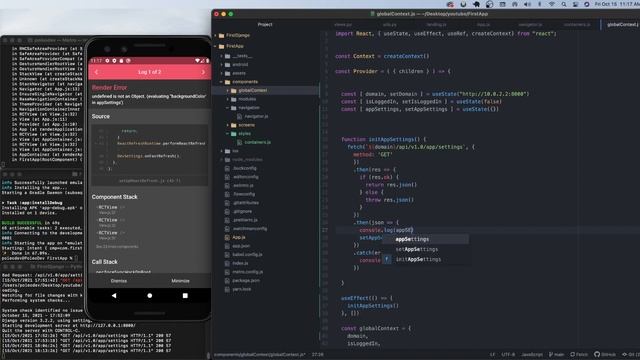Click the Project panel header
The width and height of the screenshot is (640, 360).
click(265, 24)
